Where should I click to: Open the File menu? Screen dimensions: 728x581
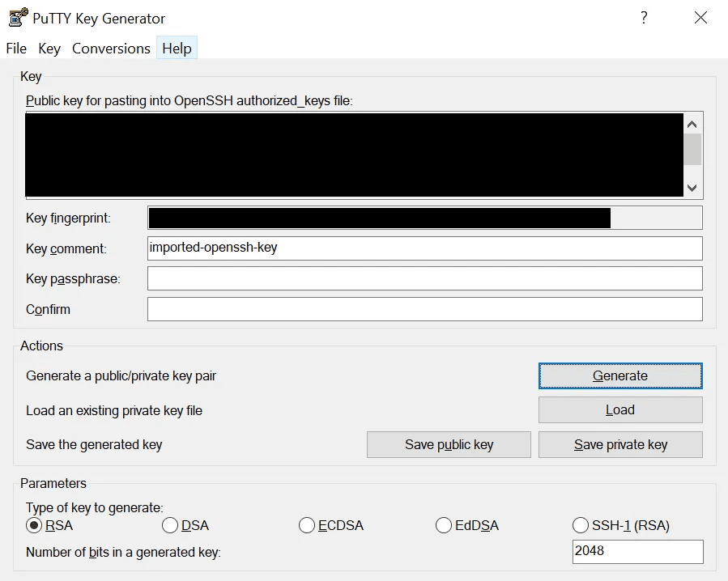coord(16,49)
